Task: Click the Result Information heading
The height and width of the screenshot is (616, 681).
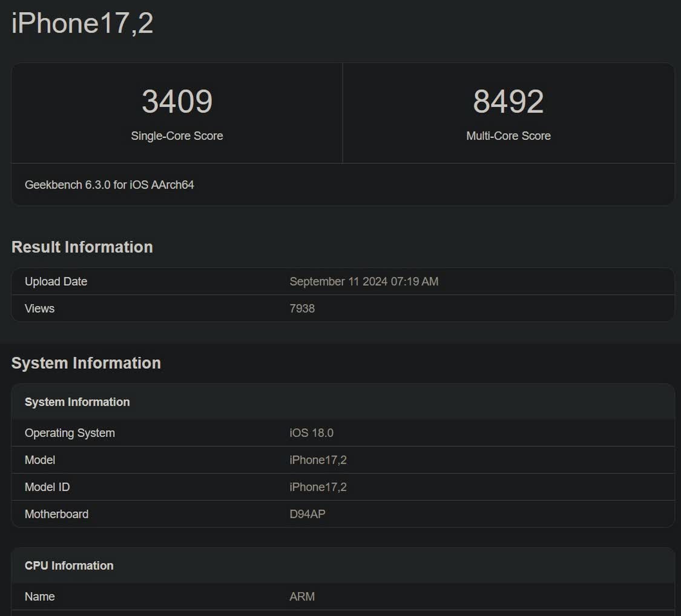Action: (x=82, y=247)
